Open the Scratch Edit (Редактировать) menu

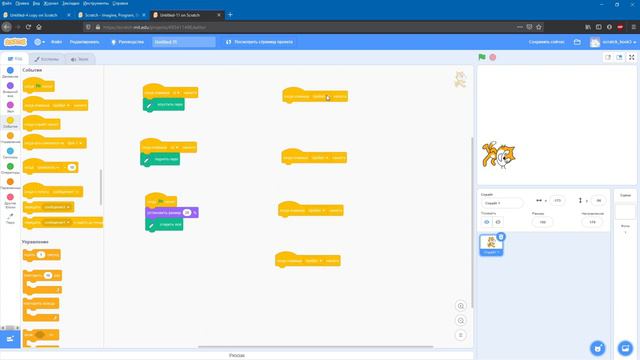84,42
